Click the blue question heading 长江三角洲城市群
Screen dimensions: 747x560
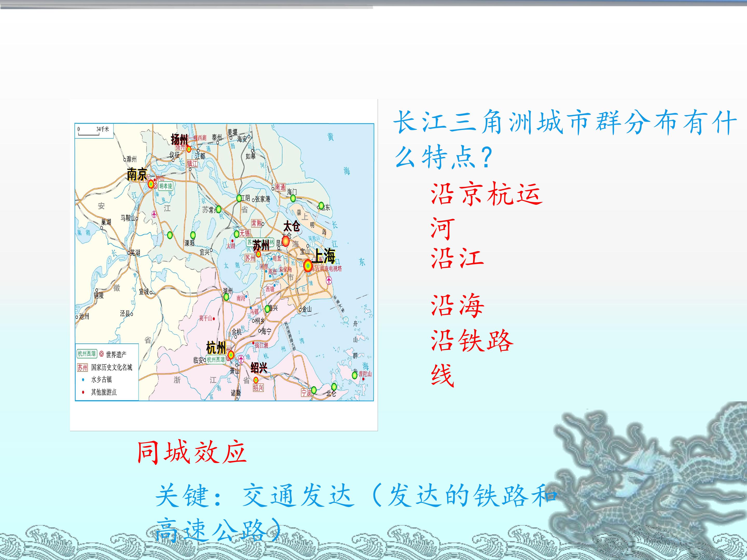[565, 139]
